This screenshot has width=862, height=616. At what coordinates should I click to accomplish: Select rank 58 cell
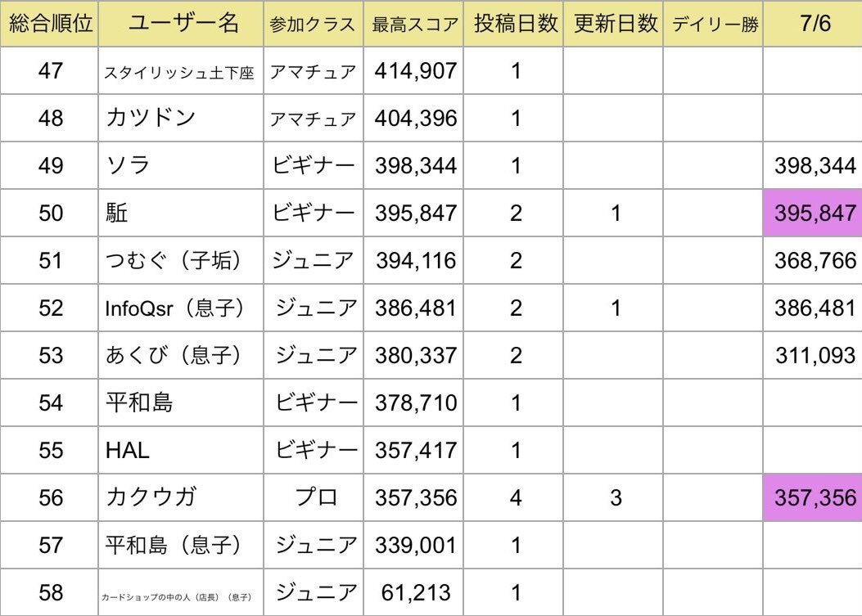[x=49, y=592]
